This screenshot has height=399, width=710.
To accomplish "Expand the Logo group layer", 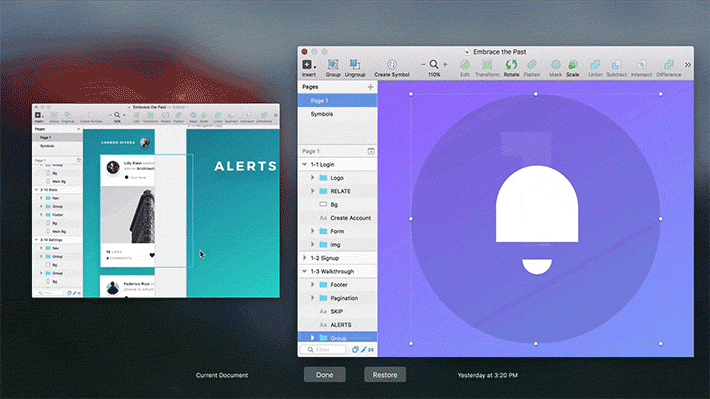I will click(312, 178).
